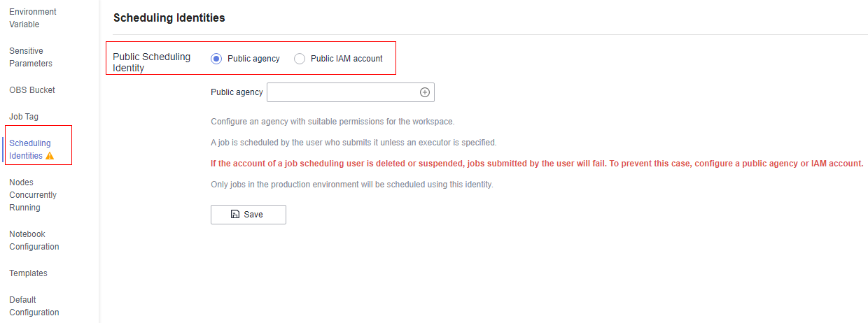
Task: Open the OBS Bucket section
Action: [x=32, y=90]
